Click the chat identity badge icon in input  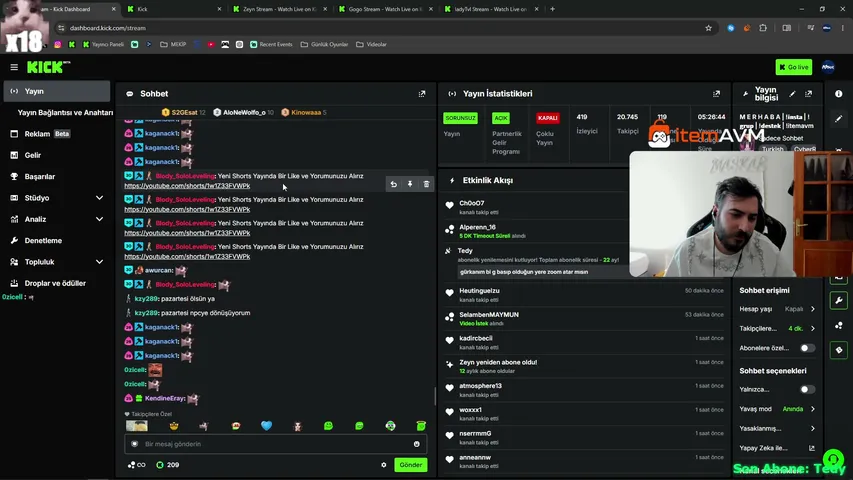click(x=135, y=444)
